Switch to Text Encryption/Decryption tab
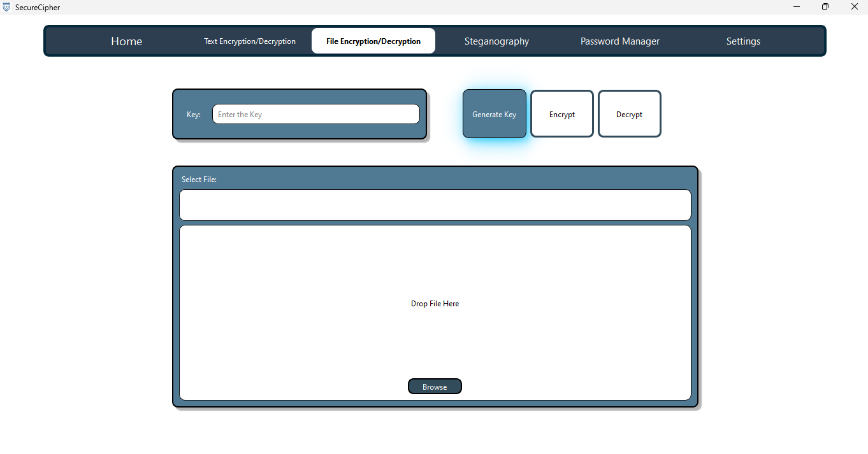Viewport: 868px width, 454px height. click(250, 41)
